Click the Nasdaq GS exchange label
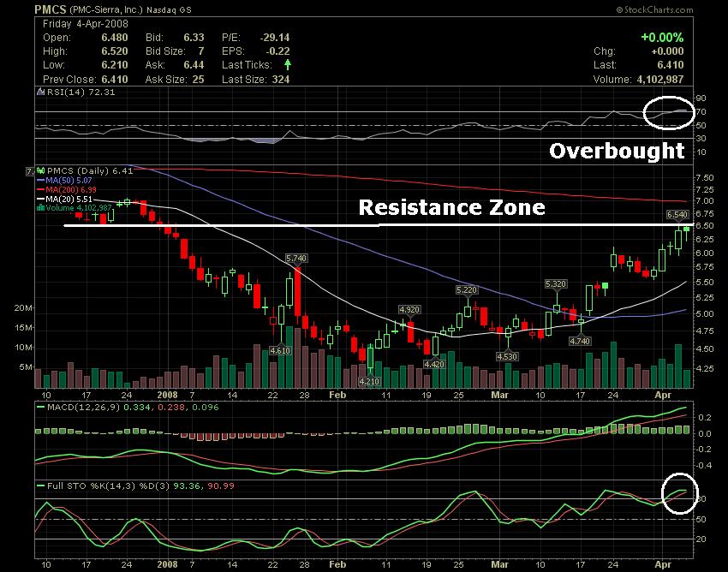The image size is (728, 572). tap(169, 9)
